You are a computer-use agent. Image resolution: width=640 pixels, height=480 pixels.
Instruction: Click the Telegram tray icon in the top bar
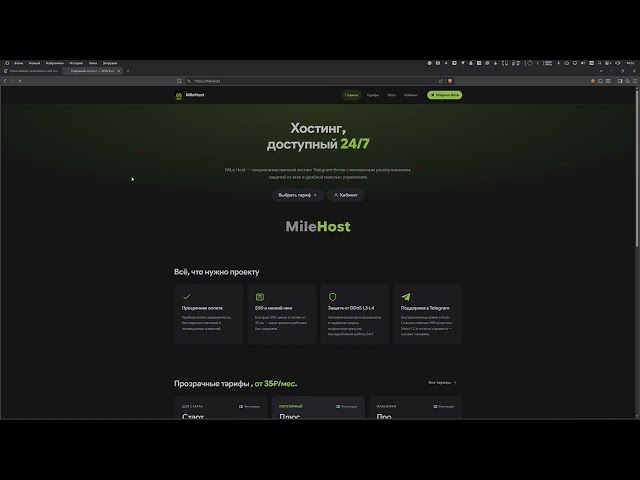click(462, 63)
